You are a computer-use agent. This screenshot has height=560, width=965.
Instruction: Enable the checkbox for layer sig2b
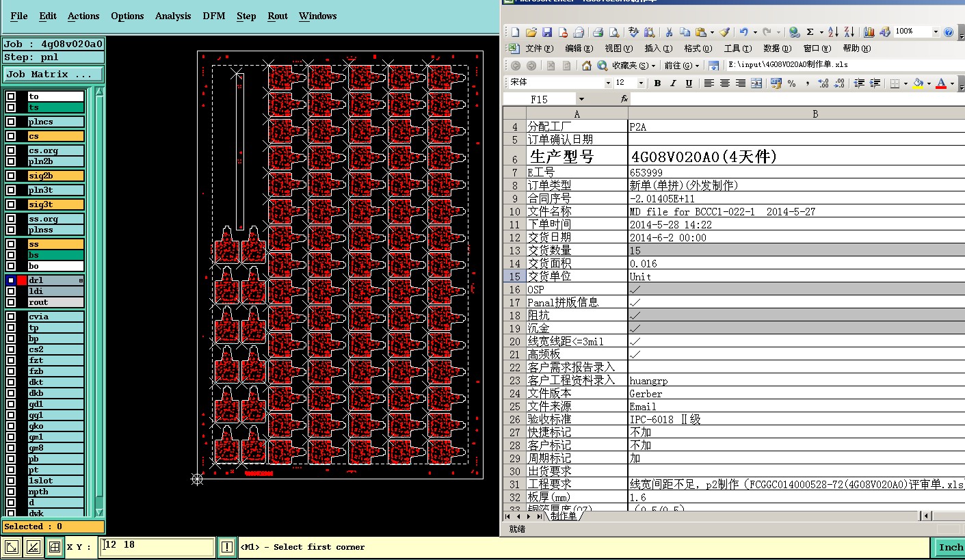[x=11, y=176]
